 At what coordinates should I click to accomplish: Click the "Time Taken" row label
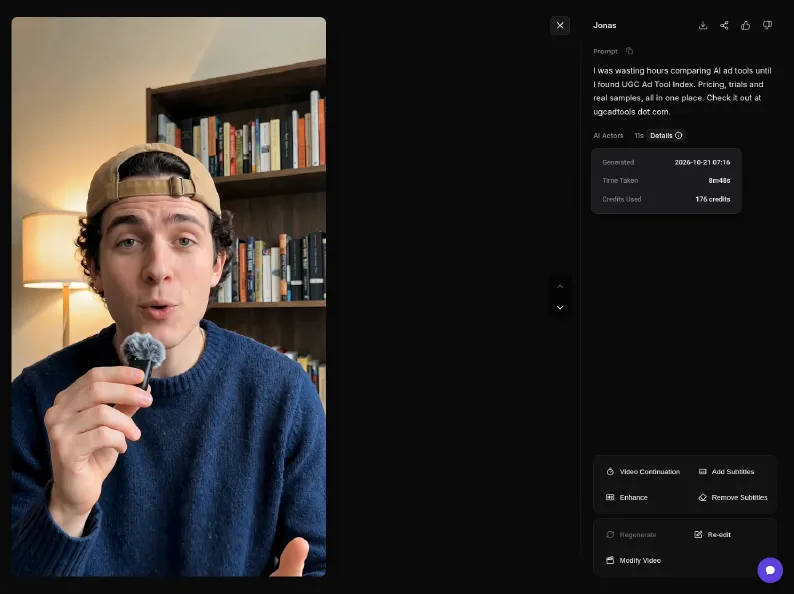(x=620, y=181)
